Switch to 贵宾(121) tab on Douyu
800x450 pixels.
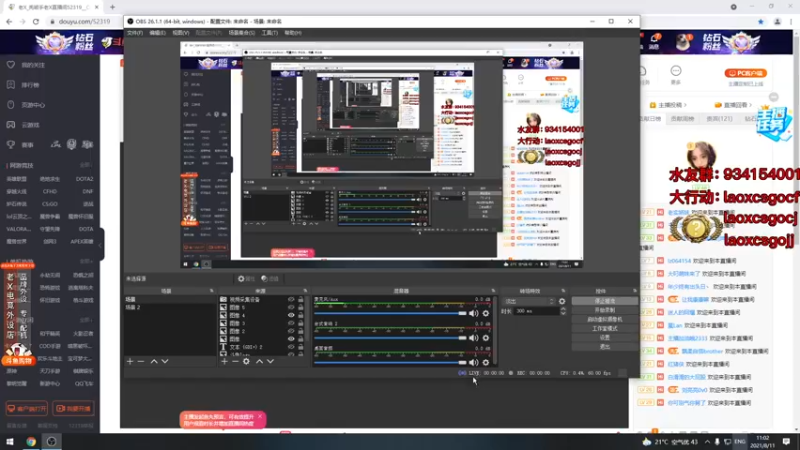point(719,118)
